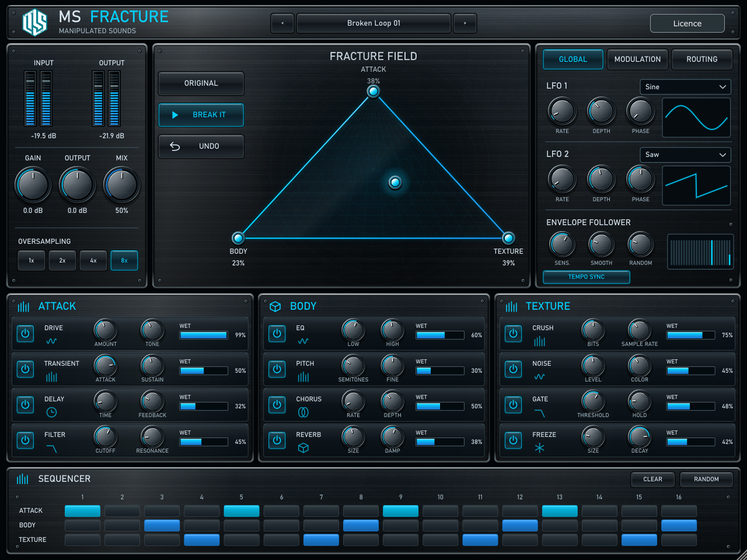The height and width of the screenshot is (560, 747).
Task: Click the Texture vertex node of triangle
Action: point(509,238)
